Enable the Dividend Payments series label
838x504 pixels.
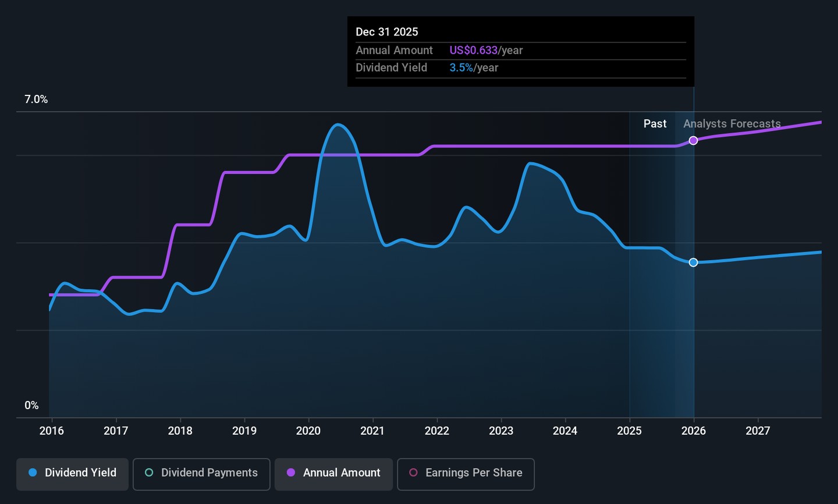coord(209,473)
